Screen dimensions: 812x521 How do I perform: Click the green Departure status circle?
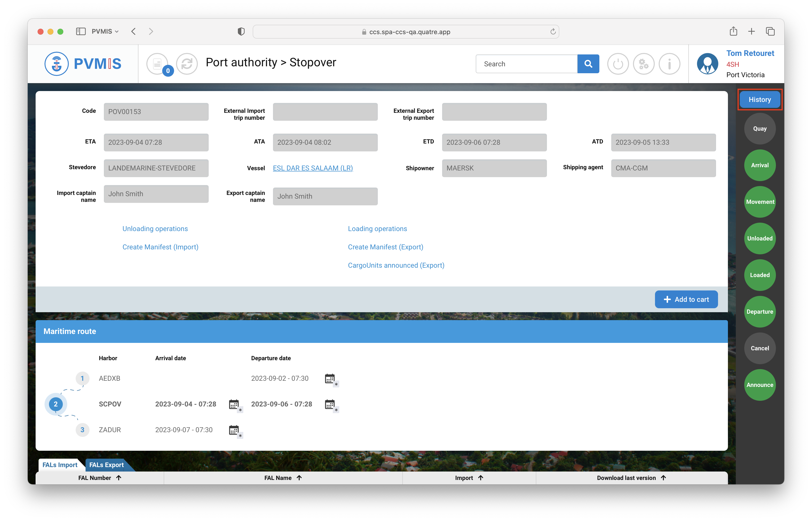tap(759, 311)
